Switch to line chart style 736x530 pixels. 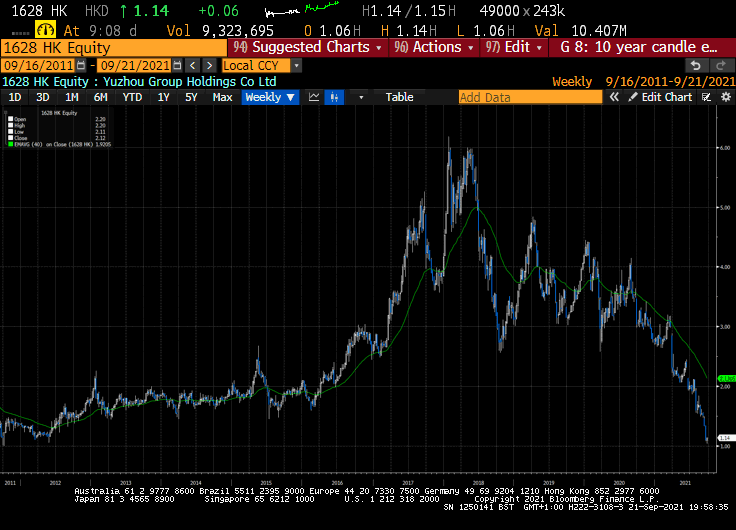click(x=314, y=97)
